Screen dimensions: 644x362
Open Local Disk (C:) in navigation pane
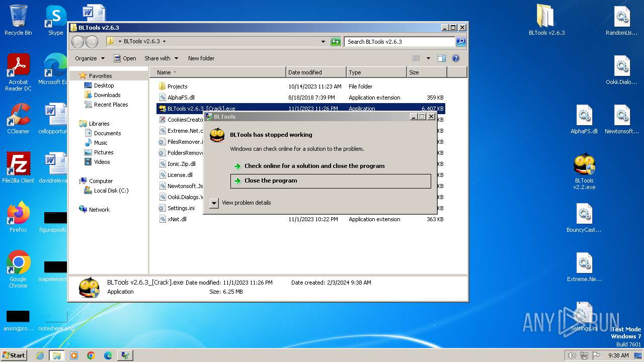[x=111, y=191]
